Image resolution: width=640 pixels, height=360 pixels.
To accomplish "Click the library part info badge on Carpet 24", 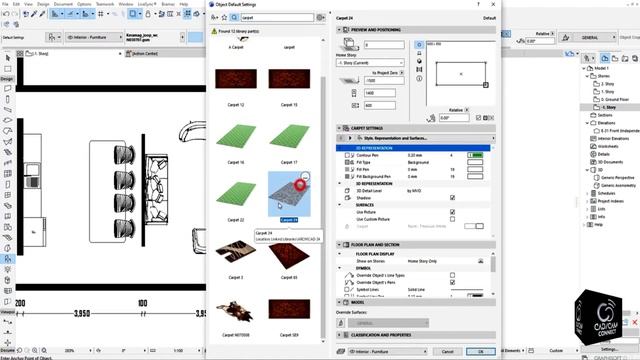I will [x=305, y=177].
